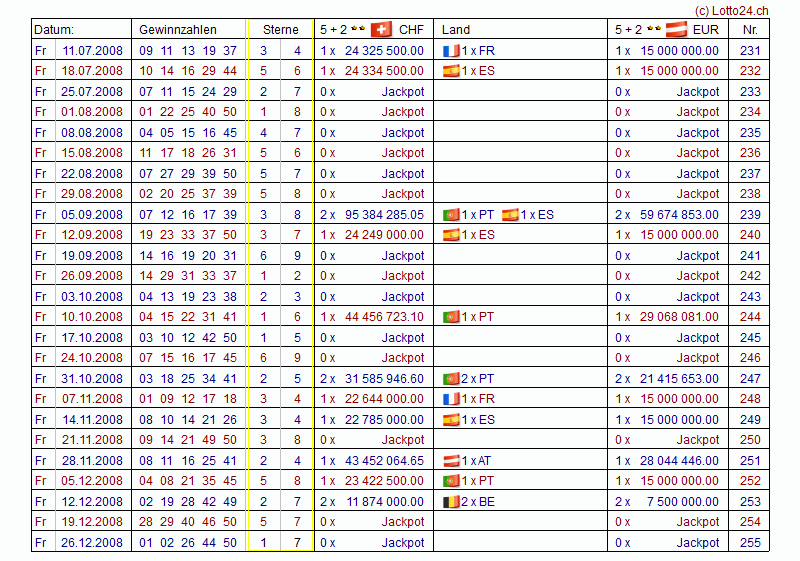Screen dimensions: 800x561
Task: Click the Swiss flag in CHF header
Action: coord(381,29)
